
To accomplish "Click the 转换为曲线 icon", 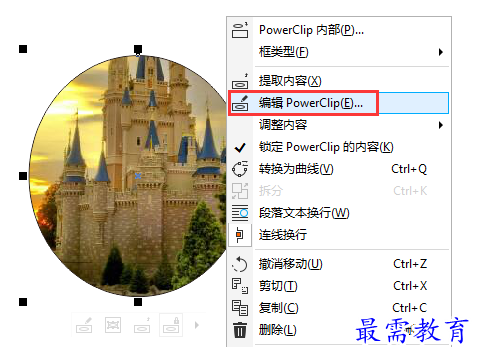I will pos(240,169).
